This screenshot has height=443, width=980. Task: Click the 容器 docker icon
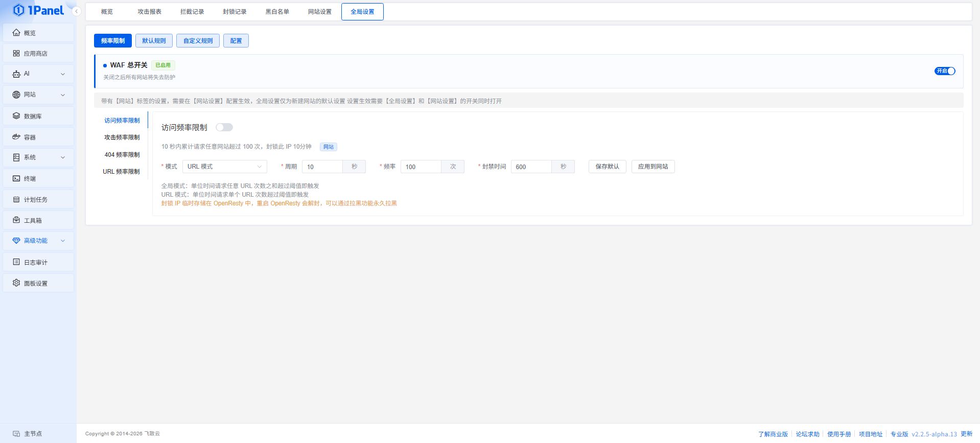click(16, 137)
